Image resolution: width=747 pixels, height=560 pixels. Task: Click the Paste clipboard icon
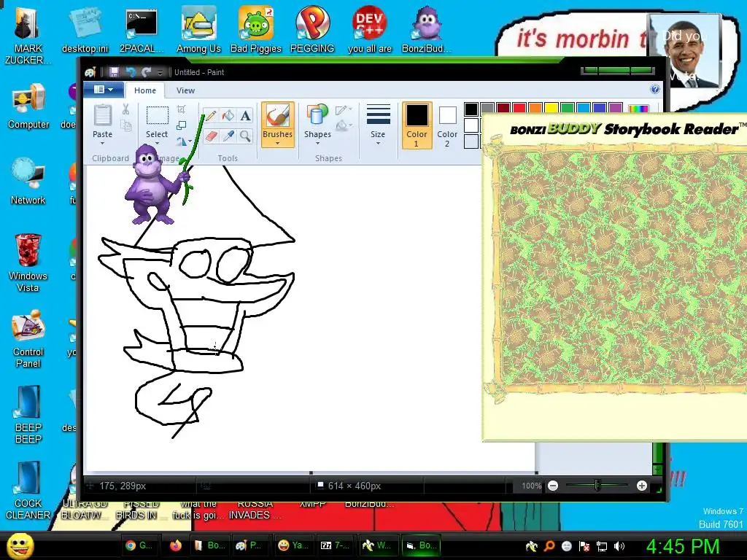coord(102,115)
